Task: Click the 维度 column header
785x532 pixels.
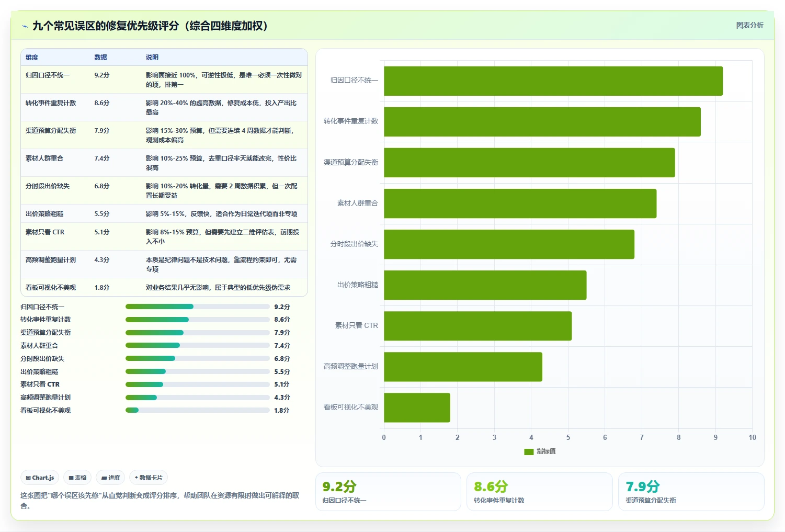Action: (32, 58)
